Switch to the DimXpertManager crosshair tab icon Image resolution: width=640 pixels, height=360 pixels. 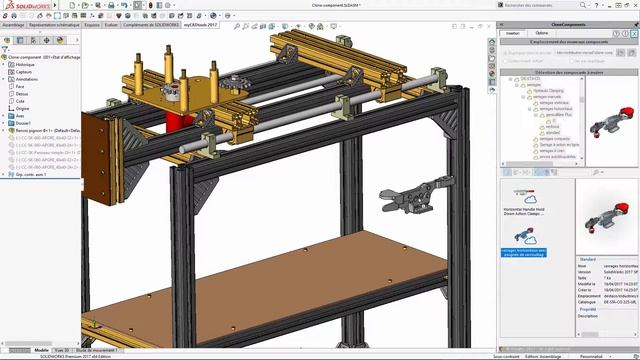pyautogui.click(x=47, y=40)
